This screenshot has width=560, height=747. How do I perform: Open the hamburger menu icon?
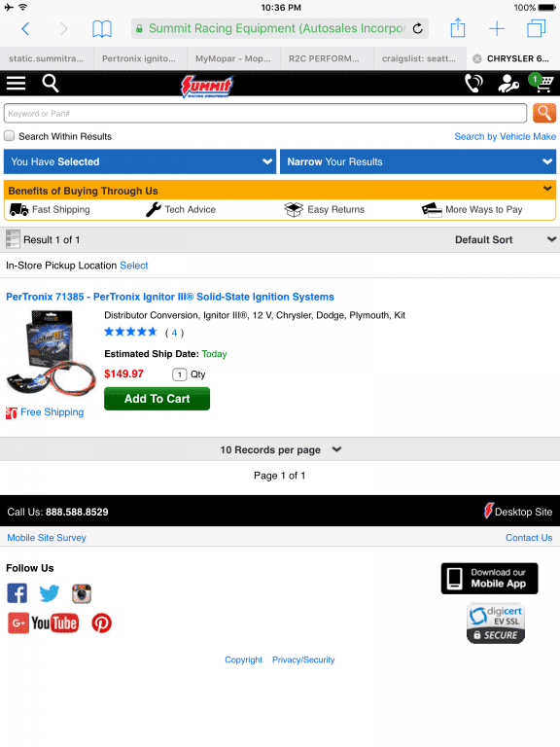[16, 84]
